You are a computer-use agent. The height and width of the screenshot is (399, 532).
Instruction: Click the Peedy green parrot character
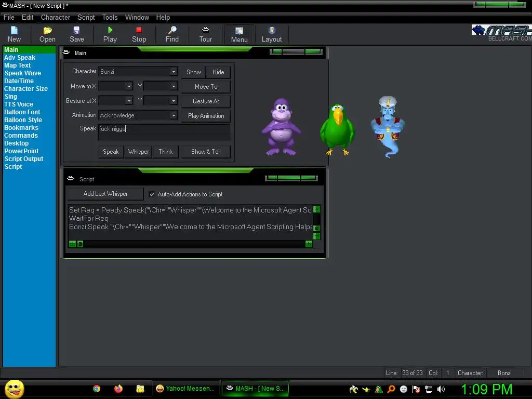337,129
